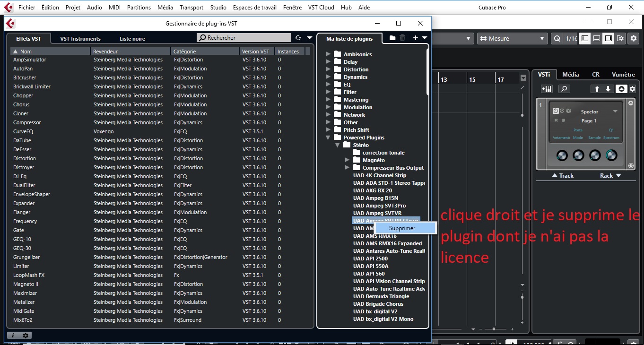Click the Rack button
This screenshot has height=345, width=644.
pos(608,175)
